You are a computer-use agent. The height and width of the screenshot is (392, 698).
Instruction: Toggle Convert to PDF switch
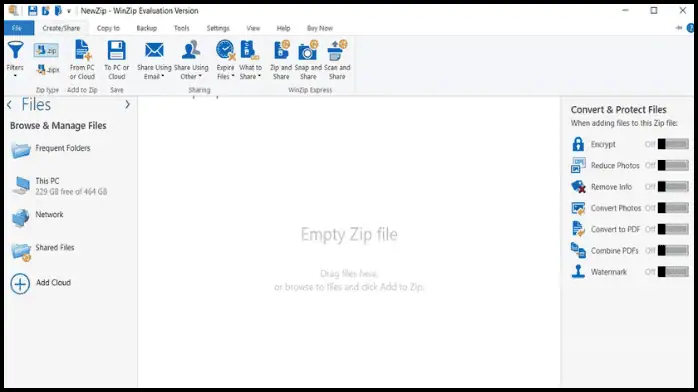tap(673, 229)
